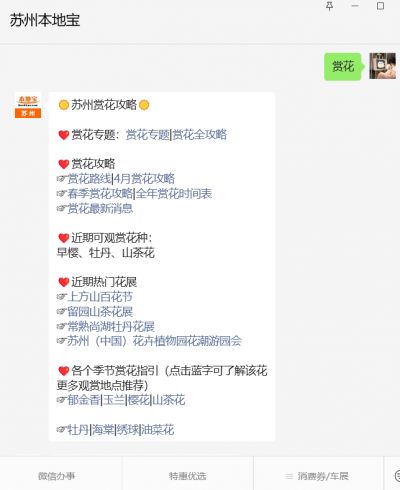Screen dimensions: 400x490
Task: Select the 樱花 flower link
Action: coord(139,400)
